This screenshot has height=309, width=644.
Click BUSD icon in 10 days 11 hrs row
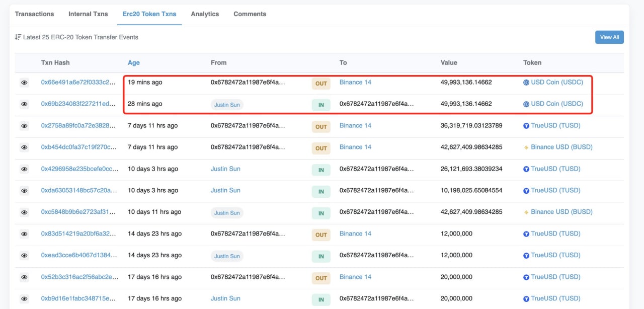click(526, 212)
